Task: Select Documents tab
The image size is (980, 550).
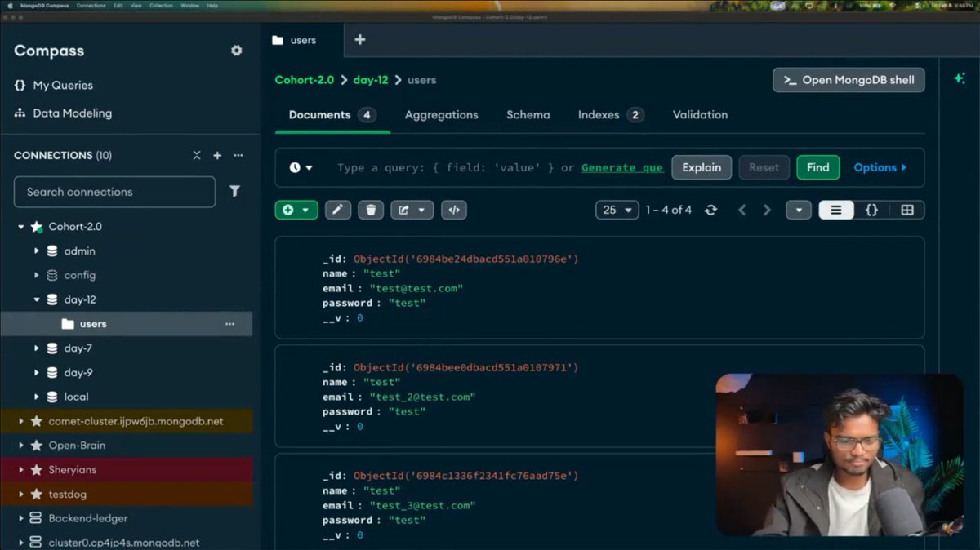Action: [332, 115]
